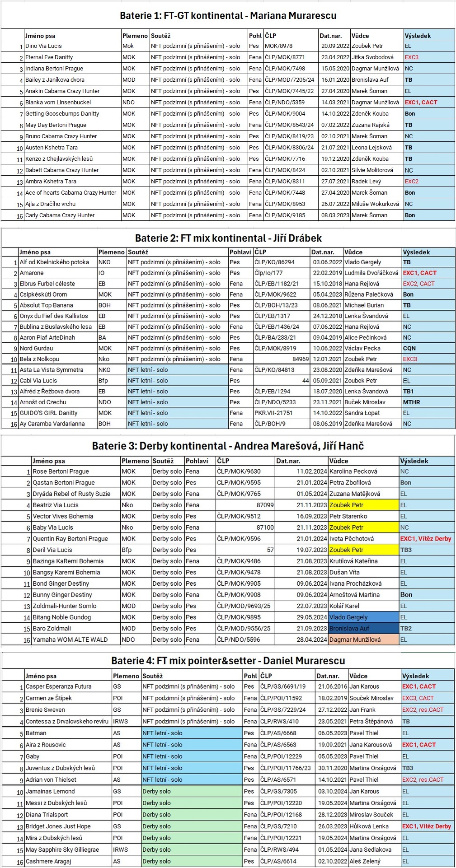Screen dimensions: 456x868
Task: Click the 'Casper Esperanza Futura' cell
Action: click(x=68, y=687)
